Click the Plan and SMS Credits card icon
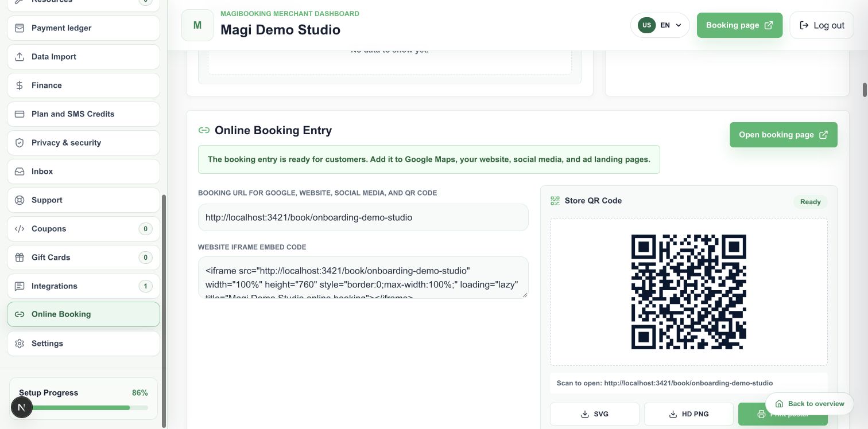Screen dimensions: 868x429 (x=20, y=114)
